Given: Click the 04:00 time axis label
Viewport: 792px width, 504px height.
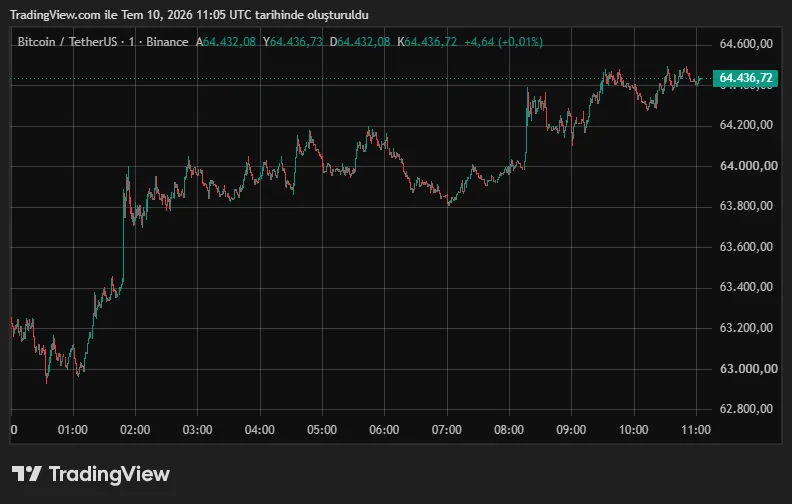Looking at the screenshot, I should pos(260,430).
